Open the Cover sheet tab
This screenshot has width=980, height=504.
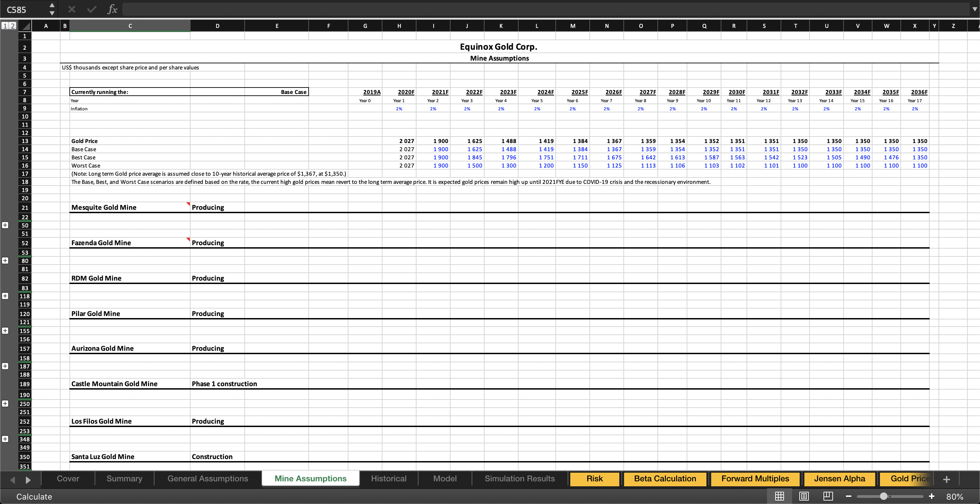point(68,478)
